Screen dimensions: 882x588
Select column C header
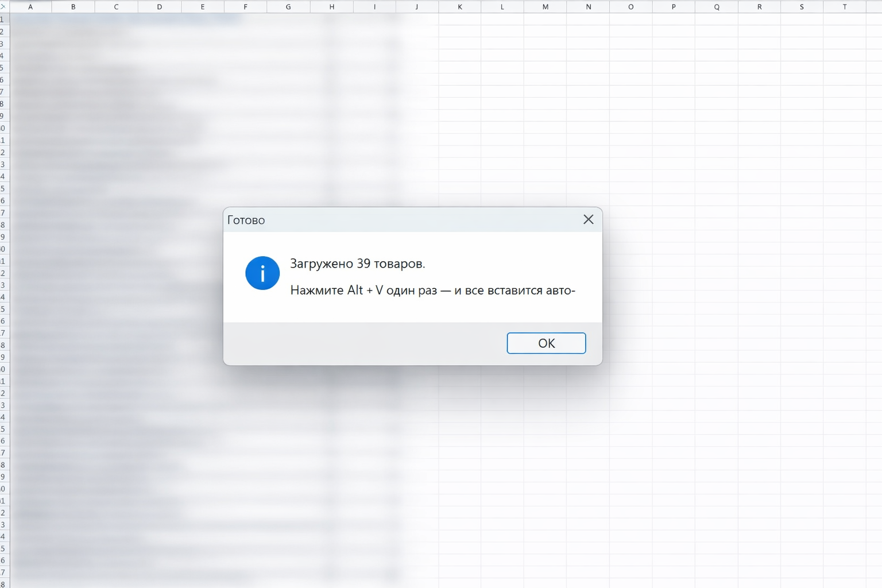[x=116, y=7]
